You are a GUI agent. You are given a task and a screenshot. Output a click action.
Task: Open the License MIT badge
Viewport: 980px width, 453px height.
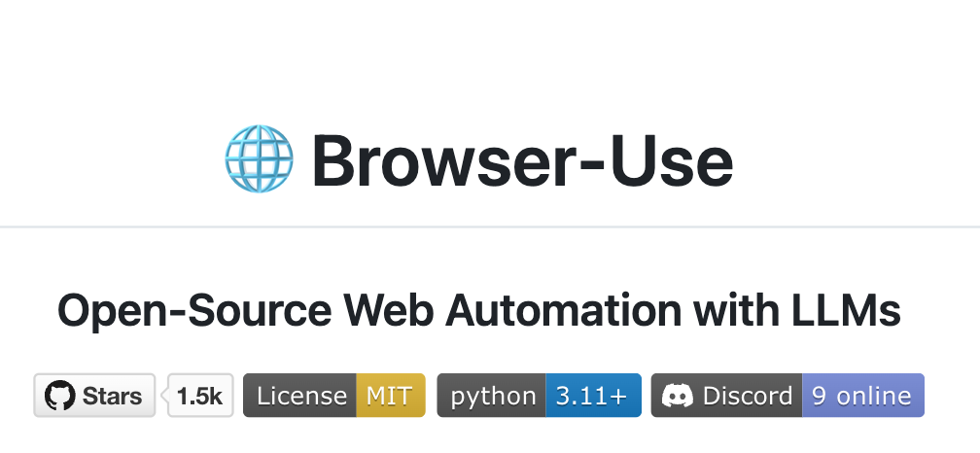click(333, 396)
